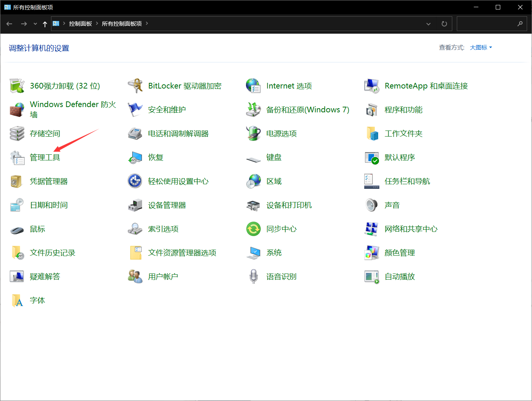Open the Windows Defender 防火墙 icon
This screenshot has height=401, width=532.
(x=17, y=110)
